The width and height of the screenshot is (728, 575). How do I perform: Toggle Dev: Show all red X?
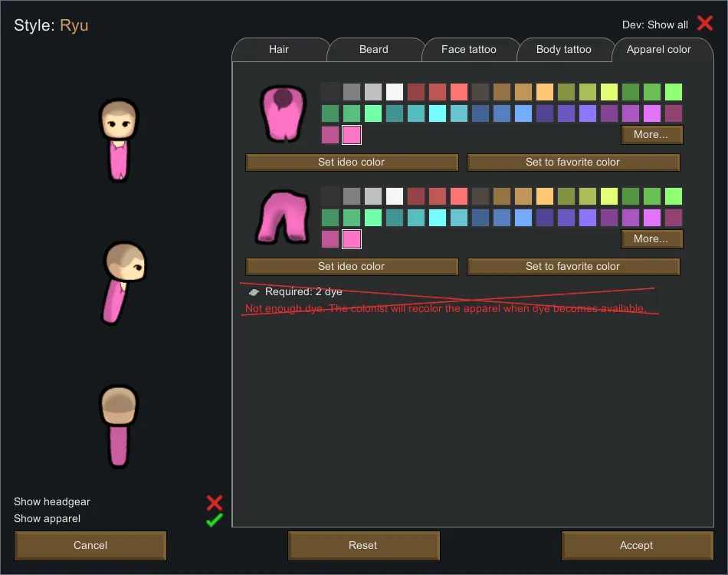(704, 24)
